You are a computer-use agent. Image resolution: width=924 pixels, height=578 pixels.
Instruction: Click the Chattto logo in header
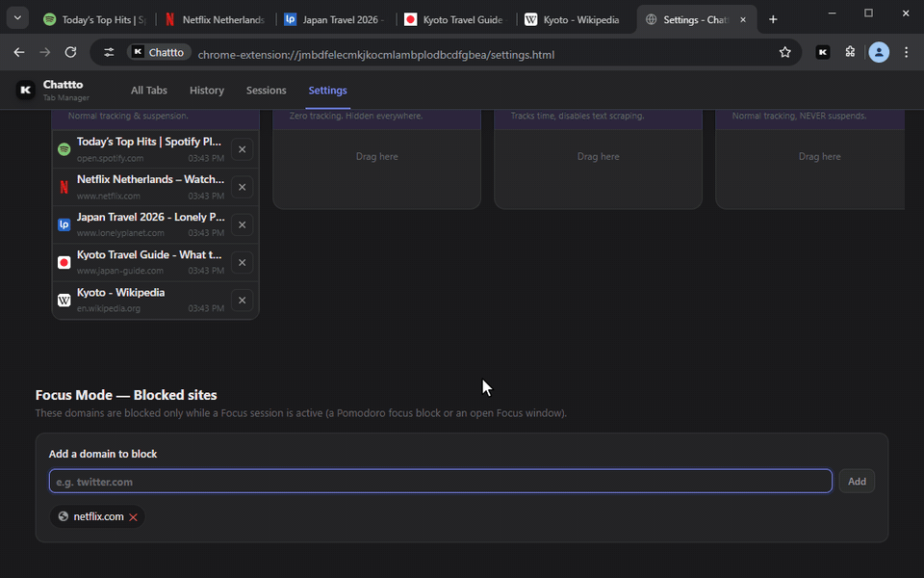pos(25,90)
